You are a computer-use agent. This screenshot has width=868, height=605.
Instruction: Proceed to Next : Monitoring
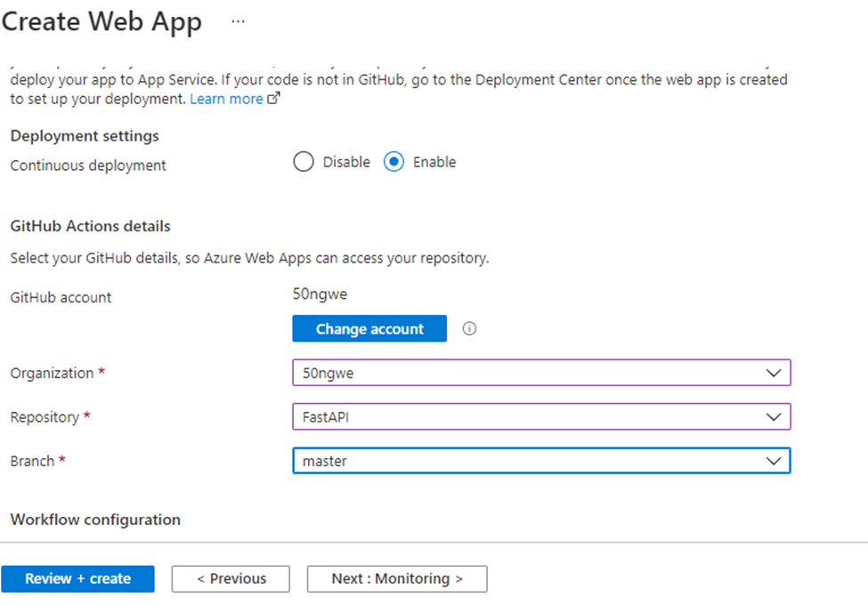click(397, 579)
